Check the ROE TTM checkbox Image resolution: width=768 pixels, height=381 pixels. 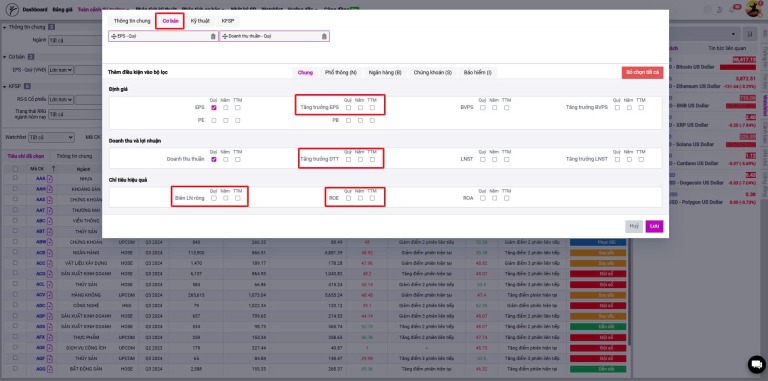372,198
